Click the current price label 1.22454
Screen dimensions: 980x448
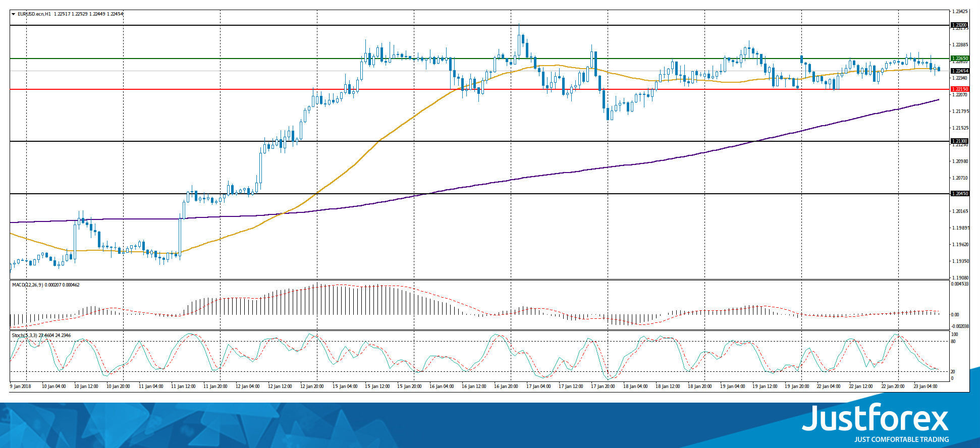(x=959, y=71)
